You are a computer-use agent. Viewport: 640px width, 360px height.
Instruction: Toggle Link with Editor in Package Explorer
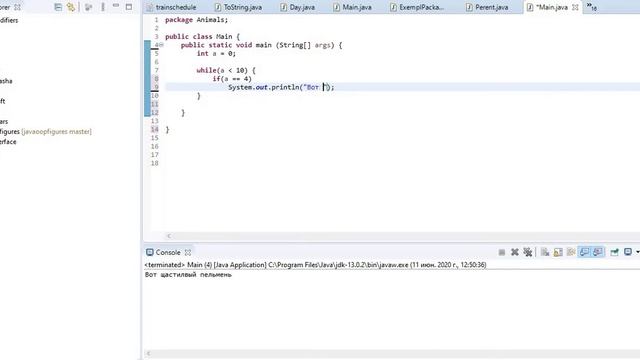pos(71,7)
